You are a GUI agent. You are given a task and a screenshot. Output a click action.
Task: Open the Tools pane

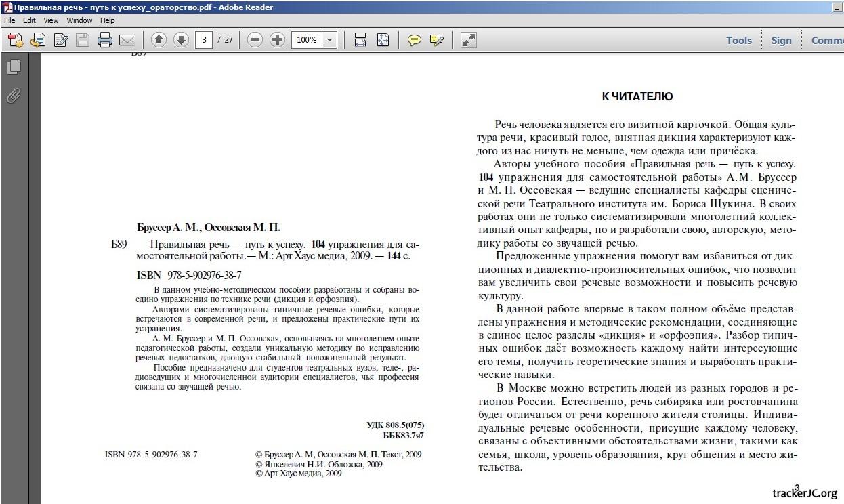coord(738,40)
